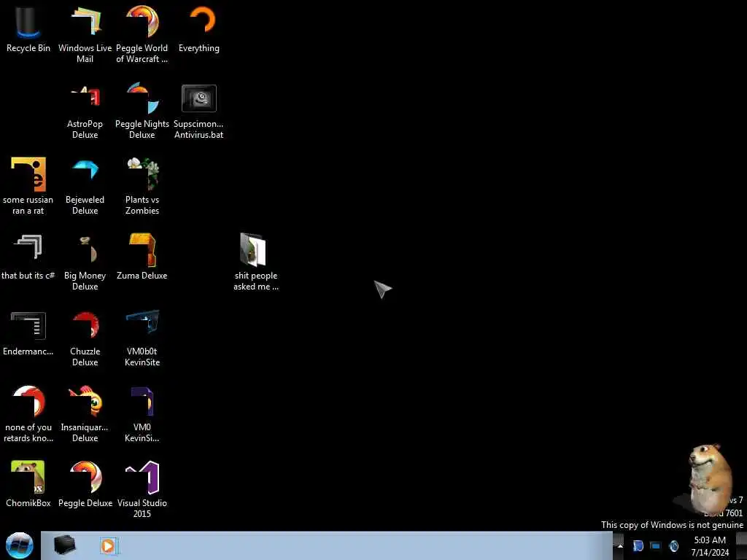Open the Recycle Bin desktop icon

pyautogui.click(x=28, y=28)
